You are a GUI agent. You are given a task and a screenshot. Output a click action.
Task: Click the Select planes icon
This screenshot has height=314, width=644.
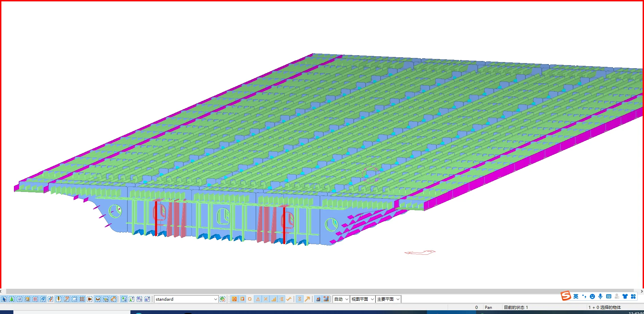[x=106, y=299]
